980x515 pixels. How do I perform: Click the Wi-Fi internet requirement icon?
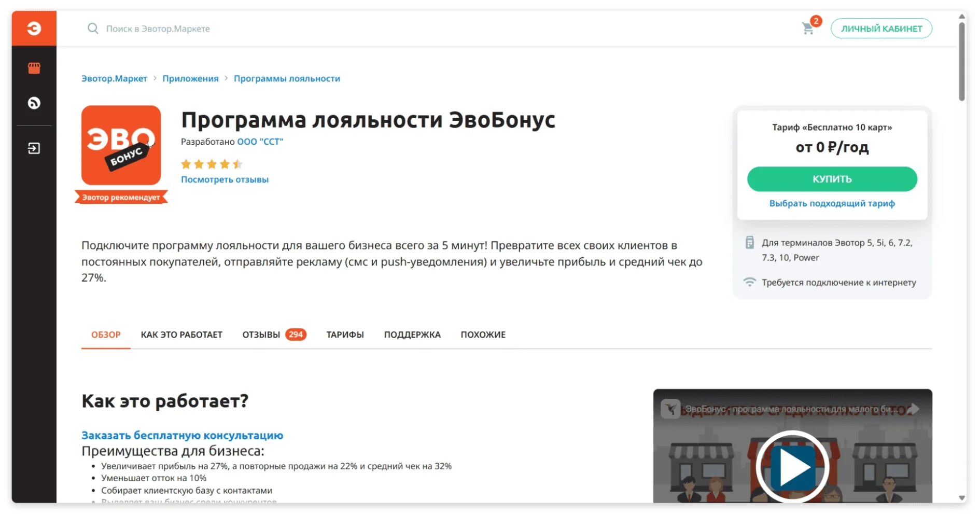pyautogui.click(x=749, y=282)
